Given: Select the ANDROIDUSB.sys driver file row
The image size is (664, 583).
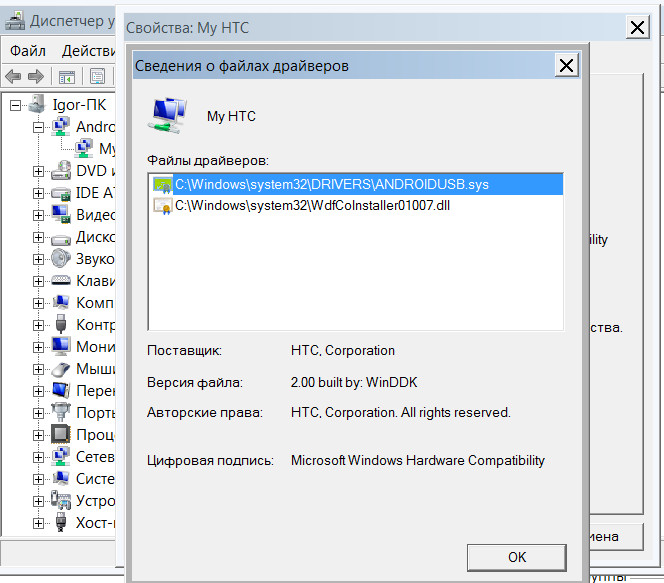Looking at the screenshot, I should coord(356,185).
